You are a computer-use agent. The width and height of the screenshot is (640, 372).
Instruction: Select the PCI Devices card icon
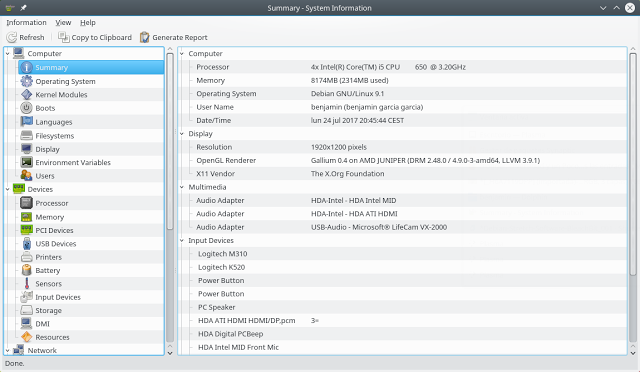(x=27, y=230)
